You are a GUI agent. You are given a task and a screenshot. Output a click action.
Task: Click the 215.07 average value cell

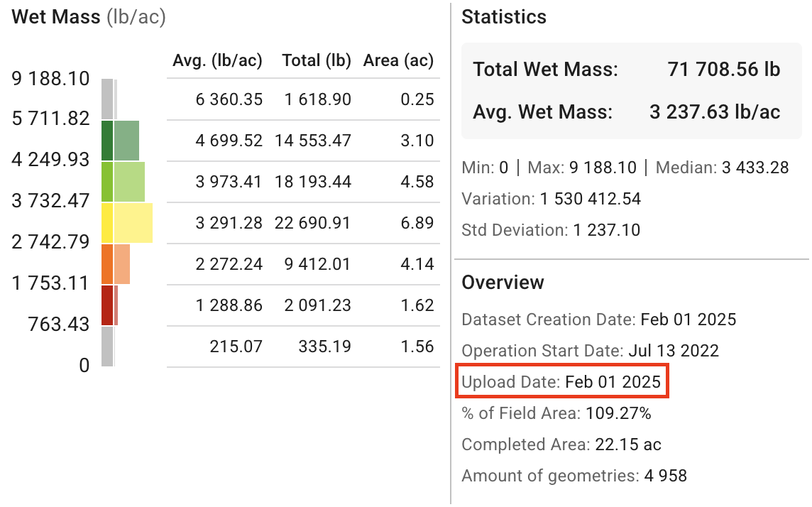pyautogui.click(x=236, y=347)
